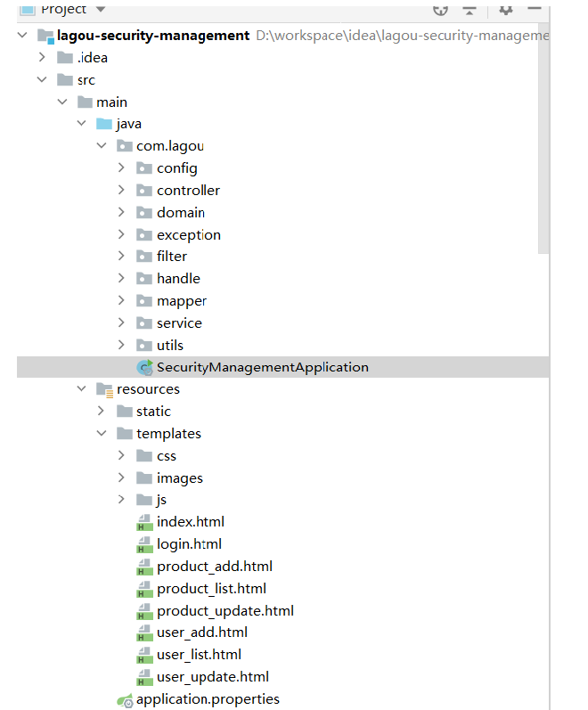
Task: Click the SecurityManagementApplication class icon
Action: point(145,367)
